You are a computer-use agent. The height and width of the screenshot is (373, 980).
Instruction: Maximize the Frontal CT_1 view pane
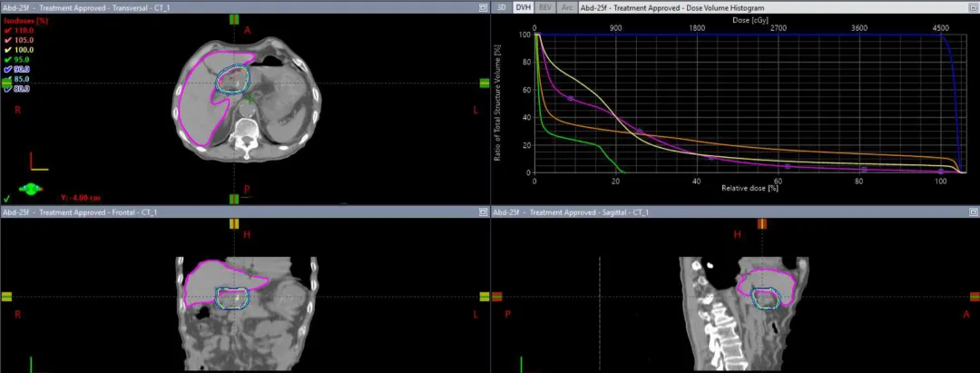pos(483,212)
